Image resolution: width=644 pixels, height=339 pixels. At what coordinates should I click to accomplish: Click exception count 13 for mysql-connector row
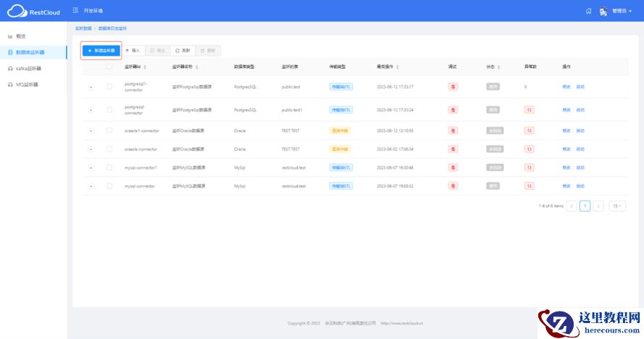[529, 185]
